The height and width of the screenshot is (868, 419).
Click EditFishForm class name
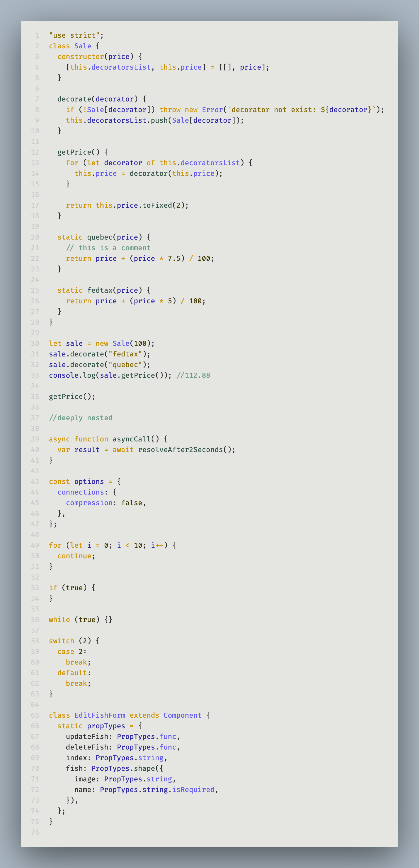pos(100,715)
